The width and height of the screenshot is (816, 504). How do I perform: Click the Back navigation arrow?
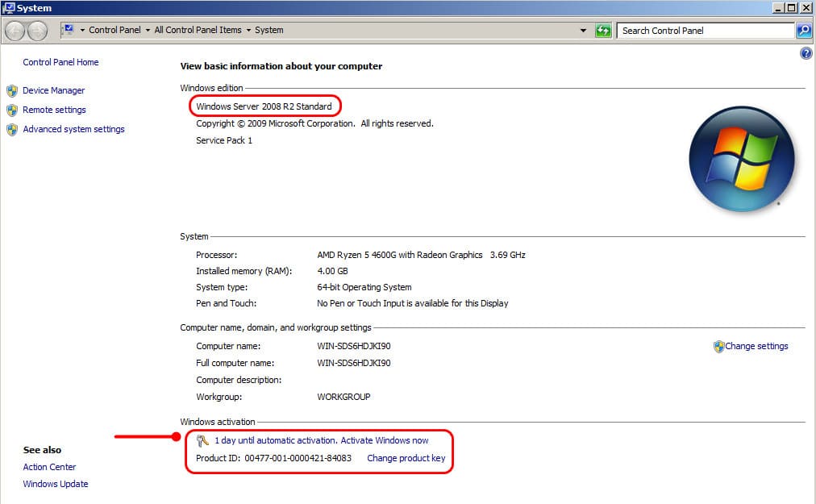[x=15, y=31]
